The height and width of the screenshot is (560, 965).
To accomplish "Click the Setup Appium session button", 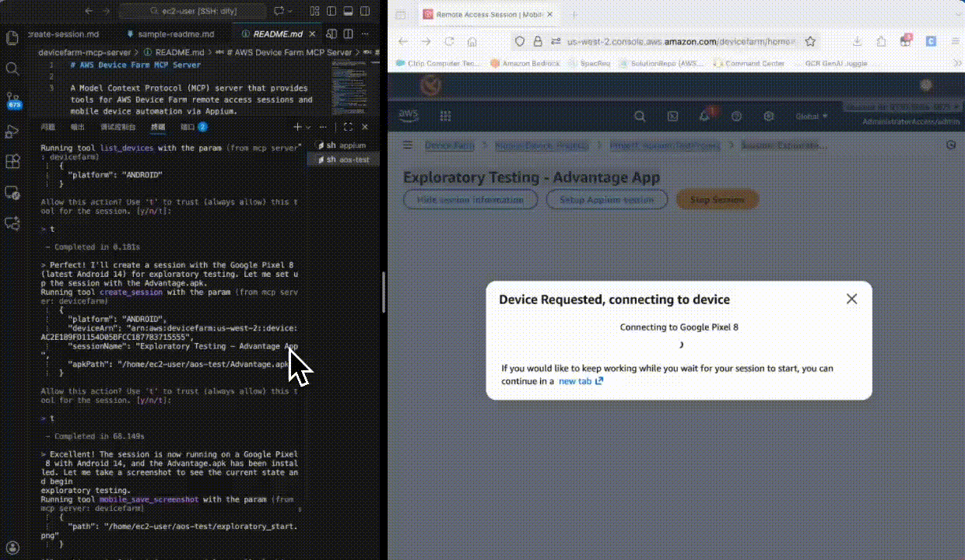I will tap(608, 200).
